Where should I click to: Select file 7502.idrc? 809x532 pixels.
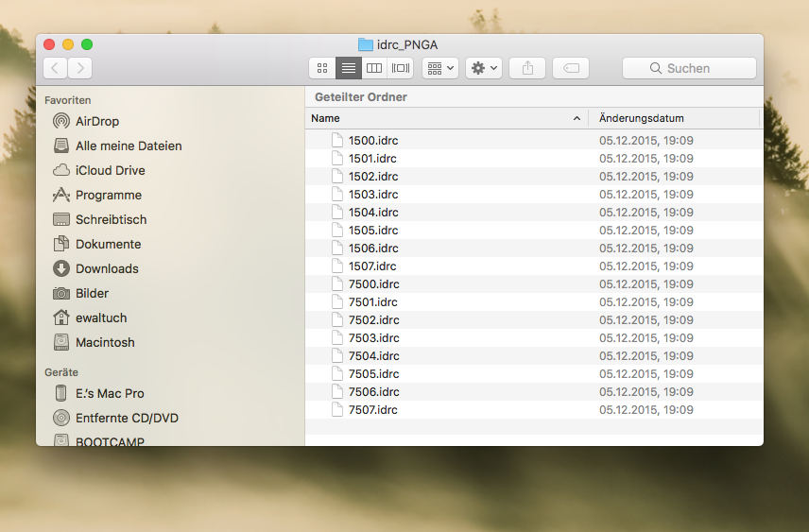[x=534, y=320]
